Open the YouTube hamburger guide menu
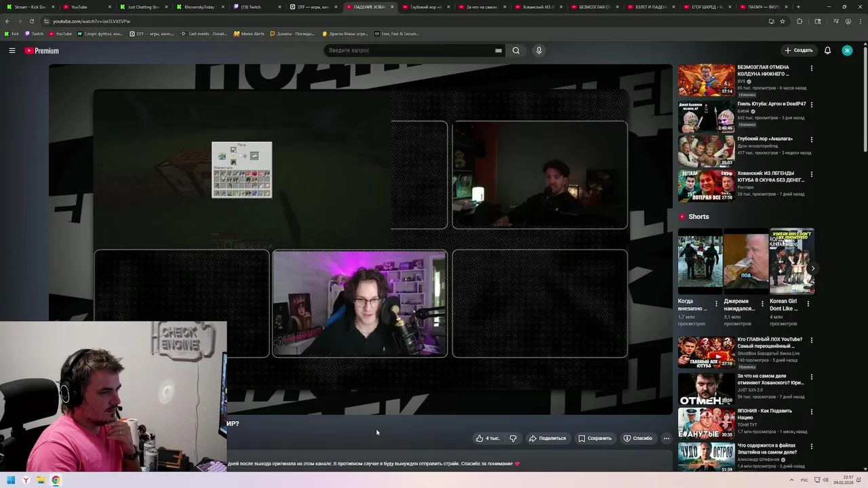This screenshot has height=488, width=868. click(12, 50)
